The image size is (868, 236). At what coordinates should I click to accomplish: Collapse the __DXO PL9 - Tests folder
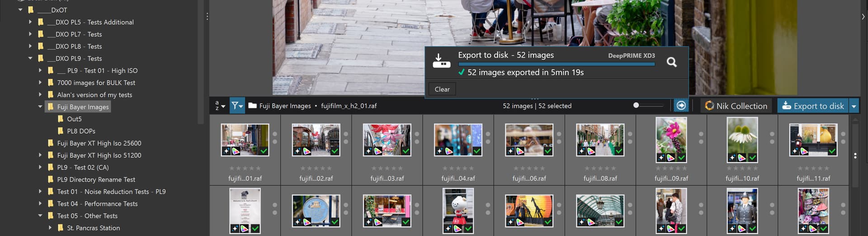pos(30,58)
